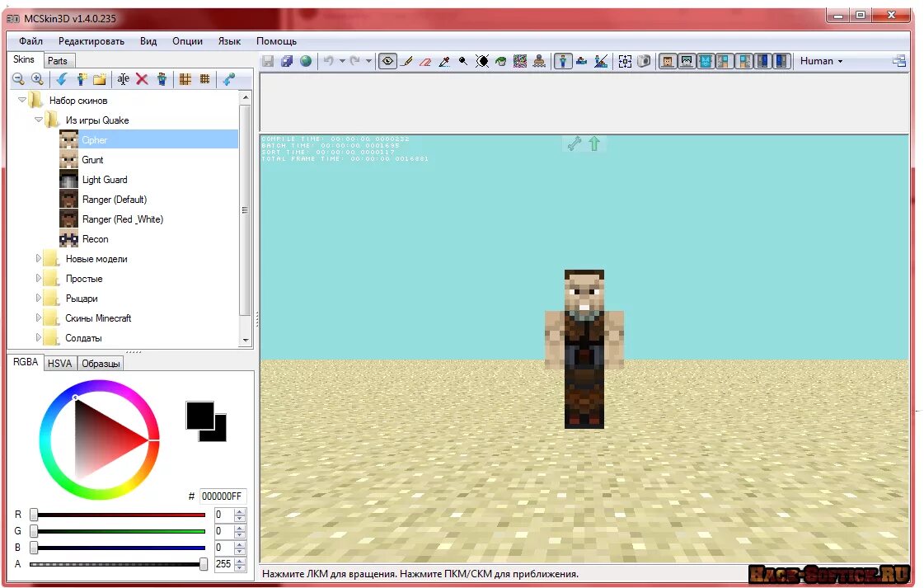Viewport: 924px width, 588px height.
Task: Select the paint bucket fill tool
Action: (501, 61)
